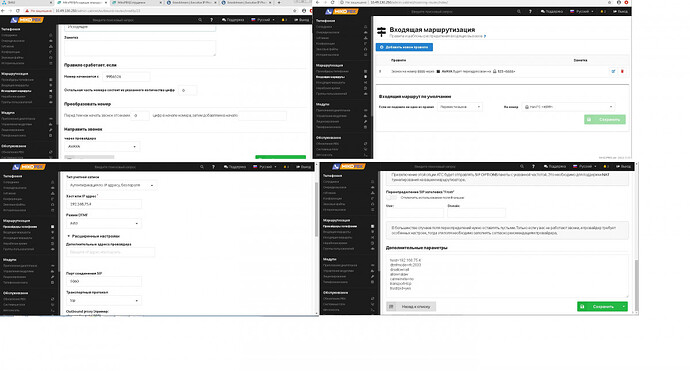Click search magnifier in top-right panel header

tap(519, 11)
